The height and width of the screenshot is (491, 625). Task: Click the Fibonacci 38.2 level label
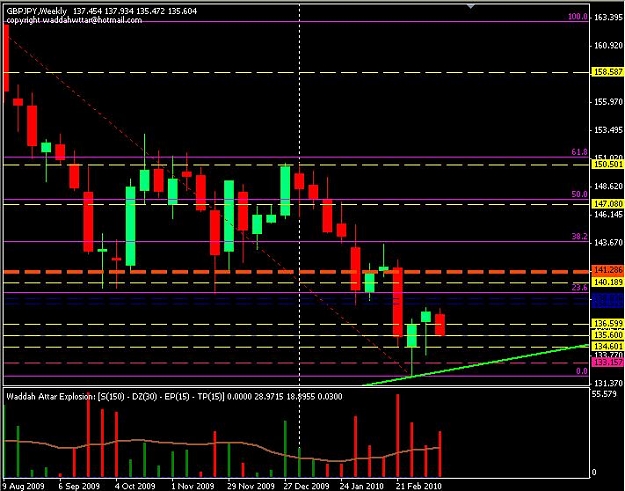580,237
